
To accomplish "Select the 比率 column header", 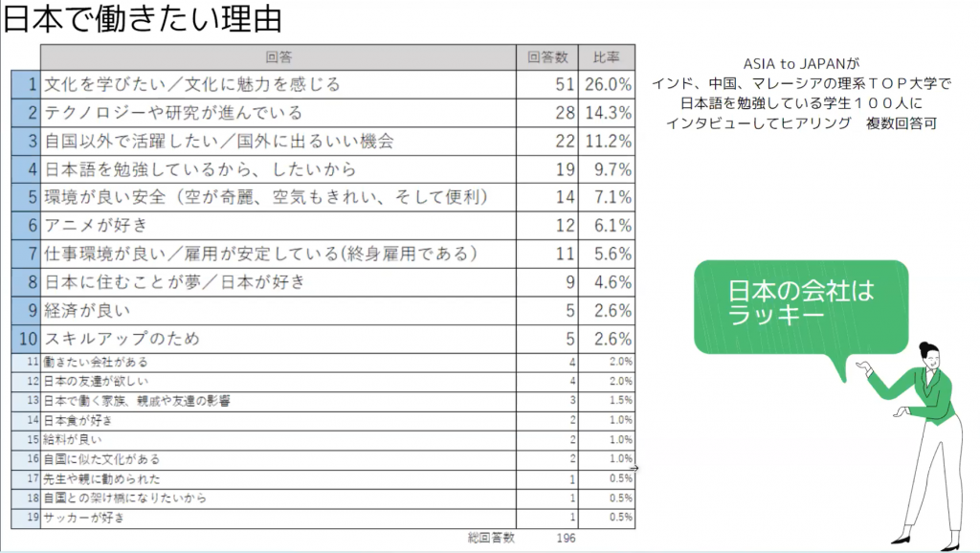I will (x=606, y=57).
